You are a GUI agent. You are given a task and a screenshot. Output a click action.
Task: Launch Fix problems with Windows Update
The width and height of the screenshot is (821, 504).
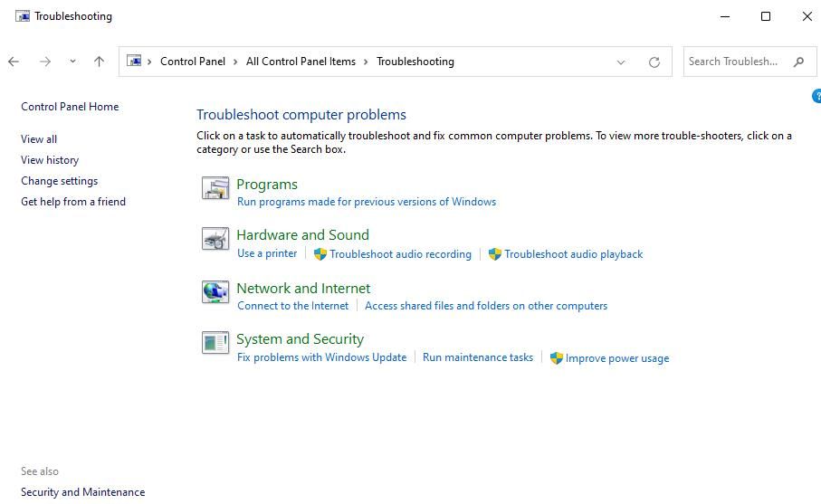coord(321,357)
